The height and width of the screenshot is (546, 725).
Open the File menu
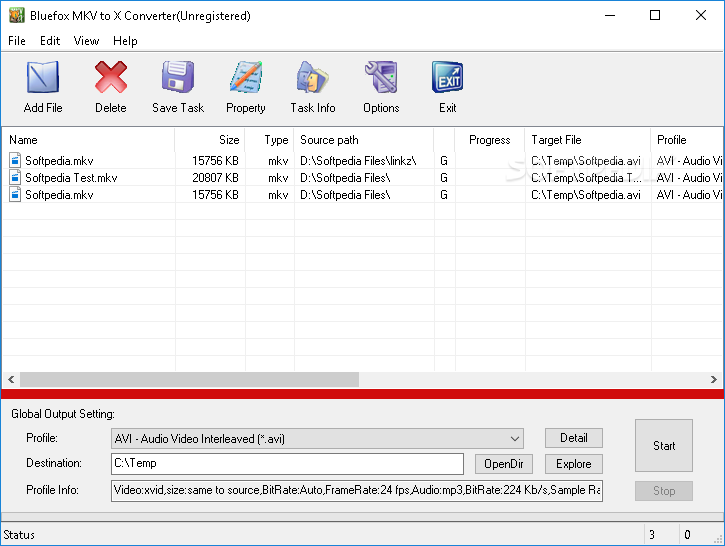click(17, 41)
